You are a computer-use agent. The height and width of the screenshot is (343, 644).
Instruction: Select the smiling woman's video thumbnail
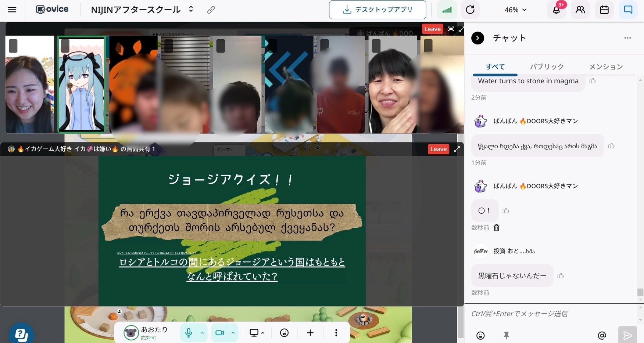[30, 84]
